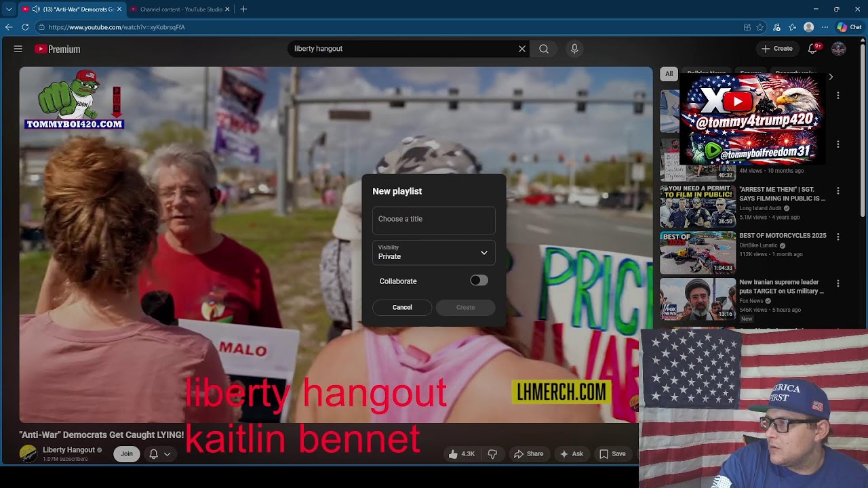Open a new browser tab
The width and height of the screenshot is (868, 488).
[x=243, y=9]
